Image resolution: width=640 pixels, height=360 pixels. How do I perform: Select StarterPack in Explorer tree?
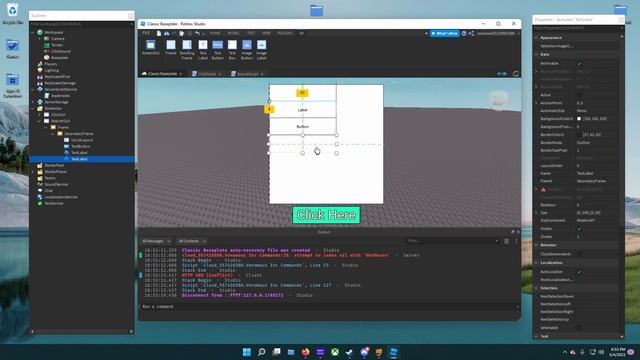pyautogui.click(x=54, y=165)
